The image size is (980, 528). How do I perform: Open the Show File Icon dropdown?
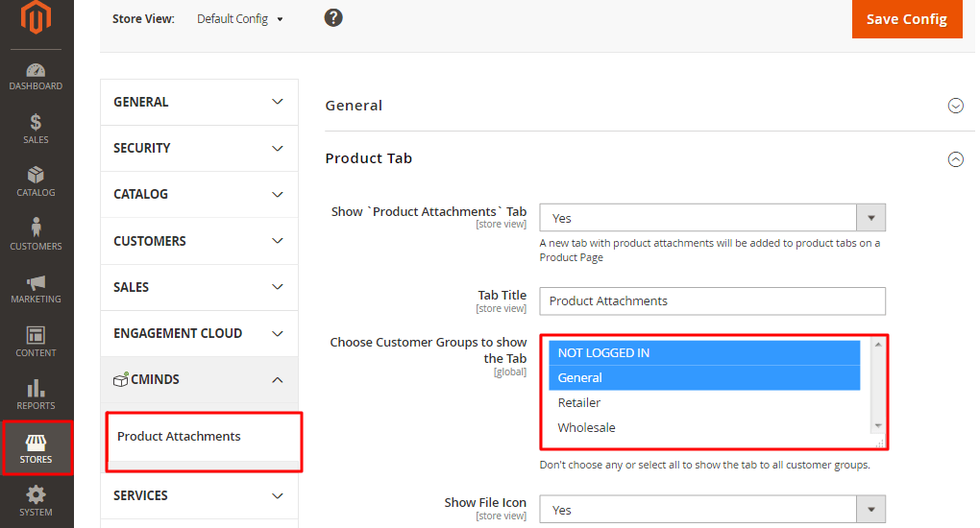pos(712,510)
